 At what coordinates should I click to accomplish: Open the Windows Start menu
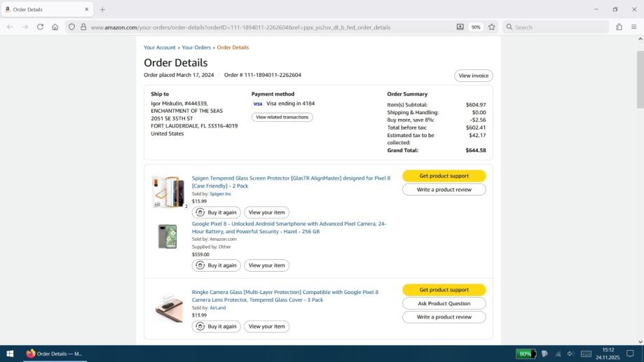click(x=10, y=354)
